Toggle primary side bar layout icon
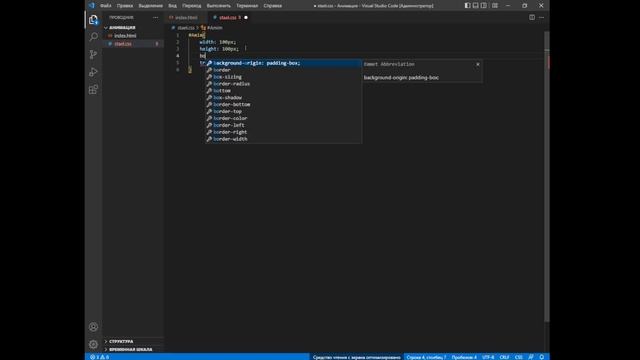The width and height of the screenshot is (640, 360). pos(467,6)
